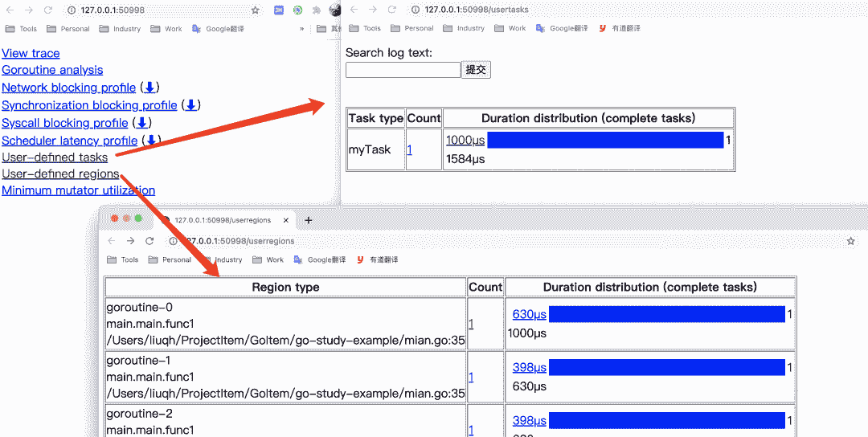This screenshot has width=868, height=437.
Task: Click the download icon beside Synchronization blocking profile
Action: coord(190,105)
